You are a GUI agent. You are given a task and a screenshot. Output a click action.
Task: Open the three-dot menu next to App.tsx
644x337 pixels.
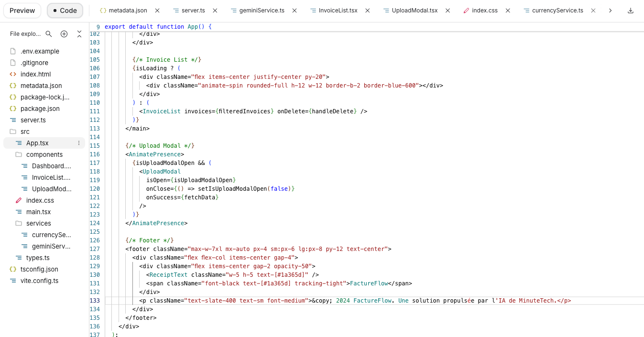pos(79,143)
